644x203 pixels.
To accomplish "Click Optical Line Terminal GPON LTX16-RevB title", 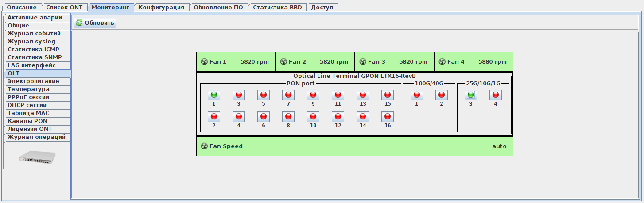I will 354,76.
